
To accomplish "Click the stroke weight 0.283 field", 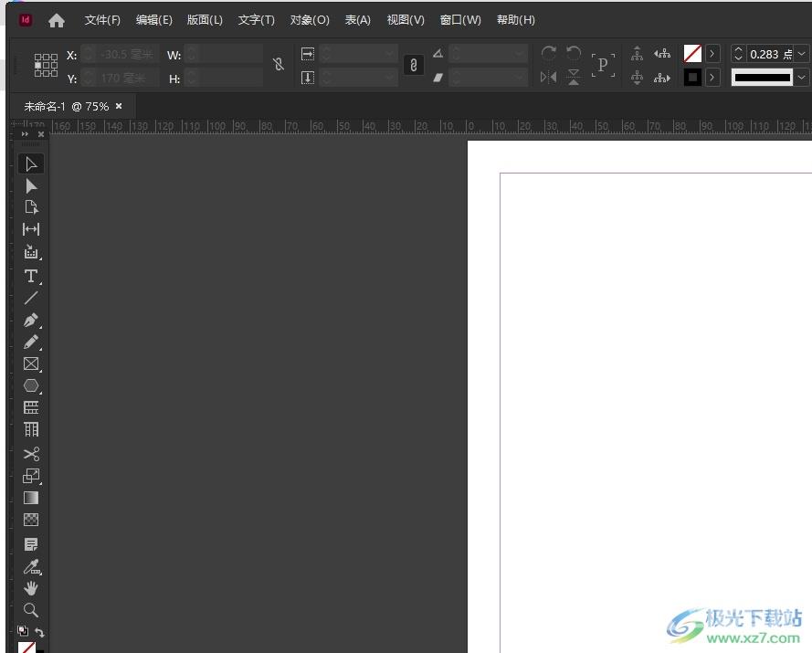I will (x=771, y=54).
